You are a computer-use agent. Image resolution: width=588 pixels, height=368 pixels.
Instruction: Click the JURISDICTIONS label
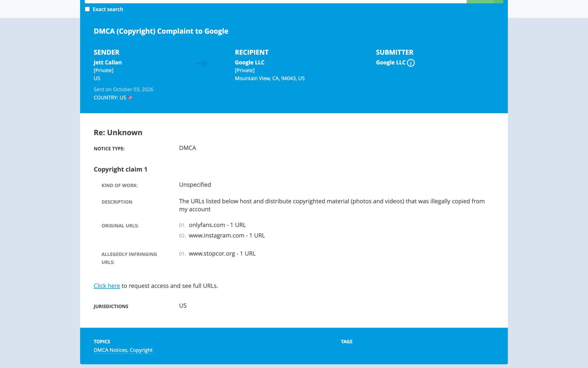click(111, 306)
